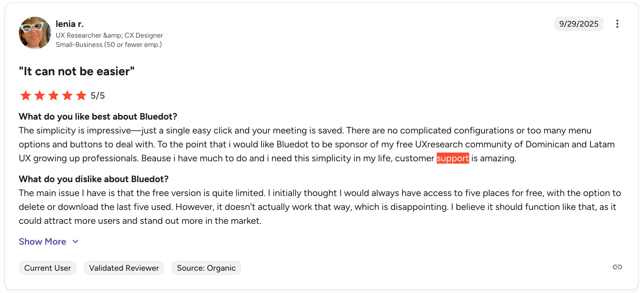Screen dimensions: 644x293
Task: Click the fifth star in the rating
Action: click(81, 96)
